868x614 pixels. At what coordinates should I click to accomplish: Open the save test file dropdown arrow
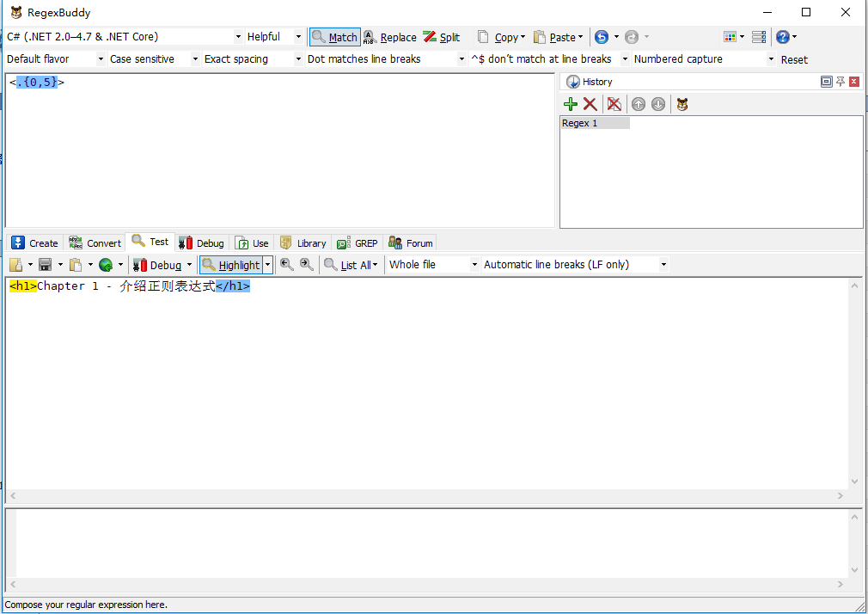(x=60, y=265)
